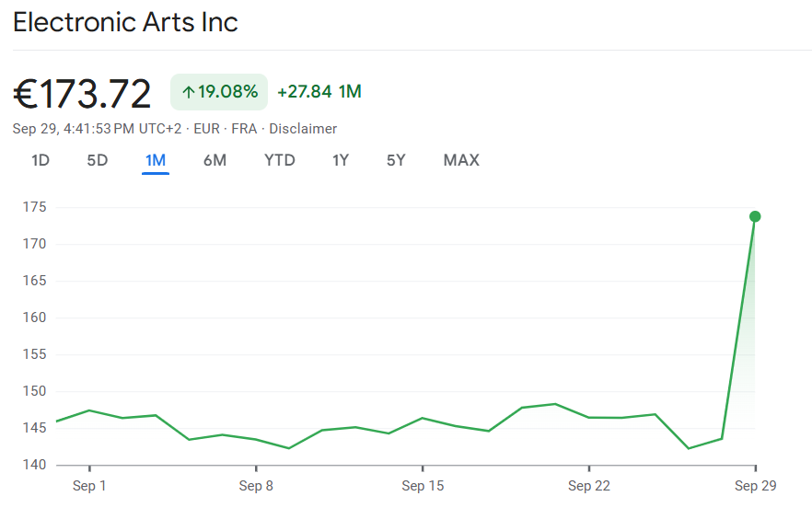Click the Sep 1 axis label
812x508 pixels.
click(89, 486)
